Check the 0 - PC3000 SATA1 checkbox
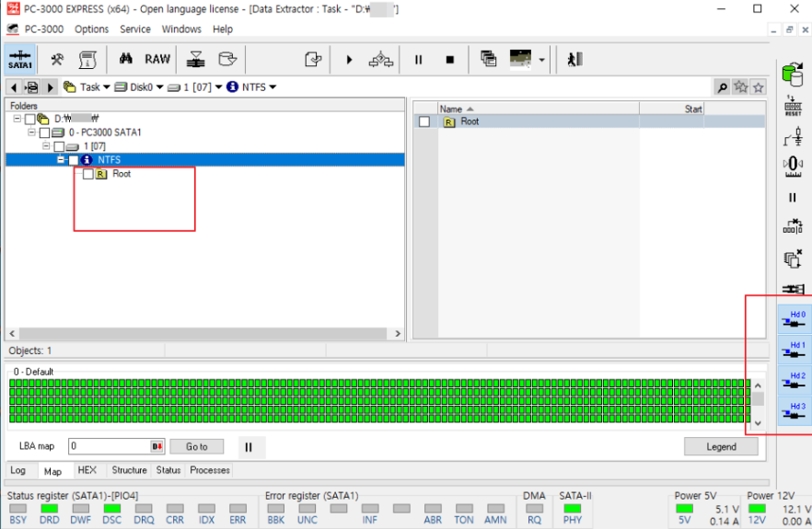 coord(44,133)
